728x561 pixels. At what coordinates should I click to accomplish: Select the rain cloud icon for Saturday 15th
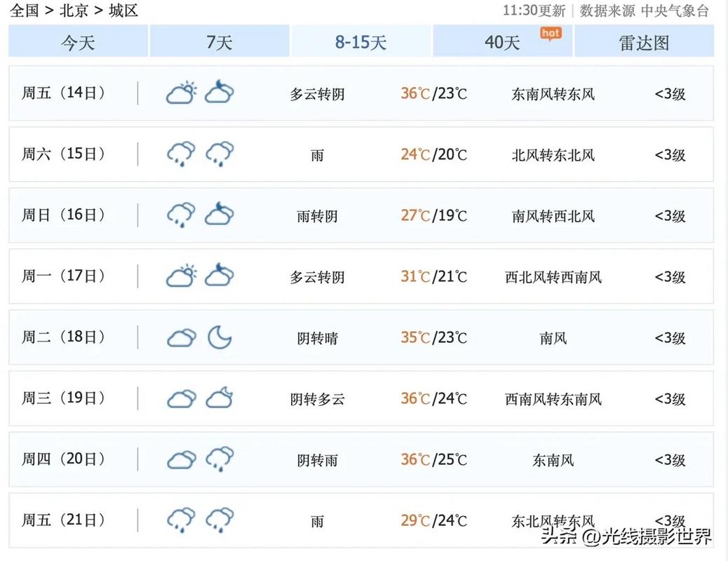click(x=181, y=152)
